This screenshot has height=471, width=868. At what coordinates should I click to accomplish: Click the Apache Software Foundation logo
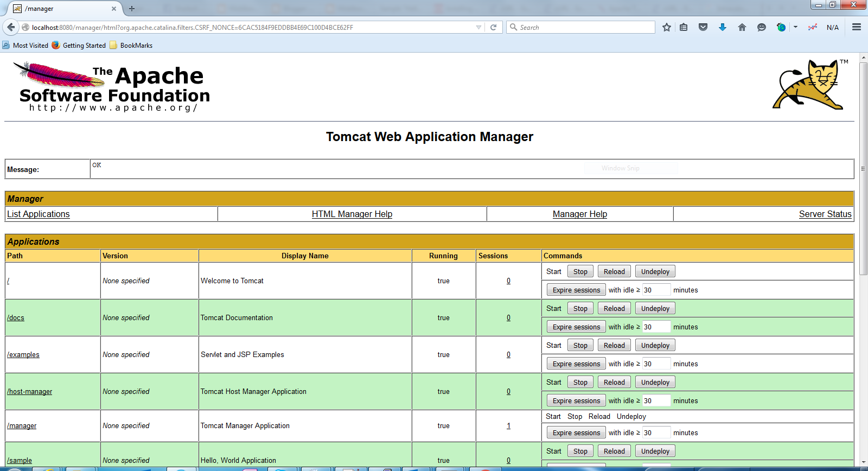tap(111, 87)
